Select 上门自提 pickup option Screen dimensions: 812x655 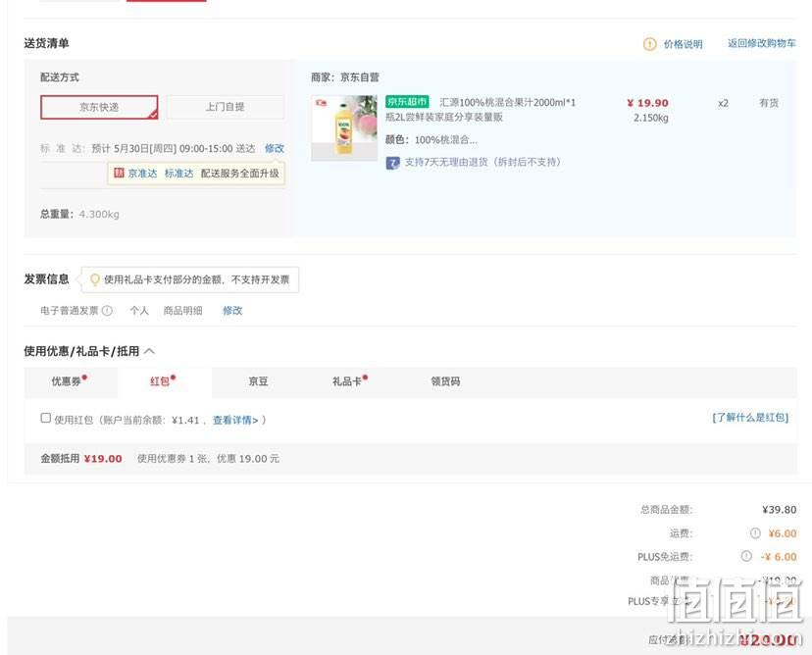pos(225,107)
